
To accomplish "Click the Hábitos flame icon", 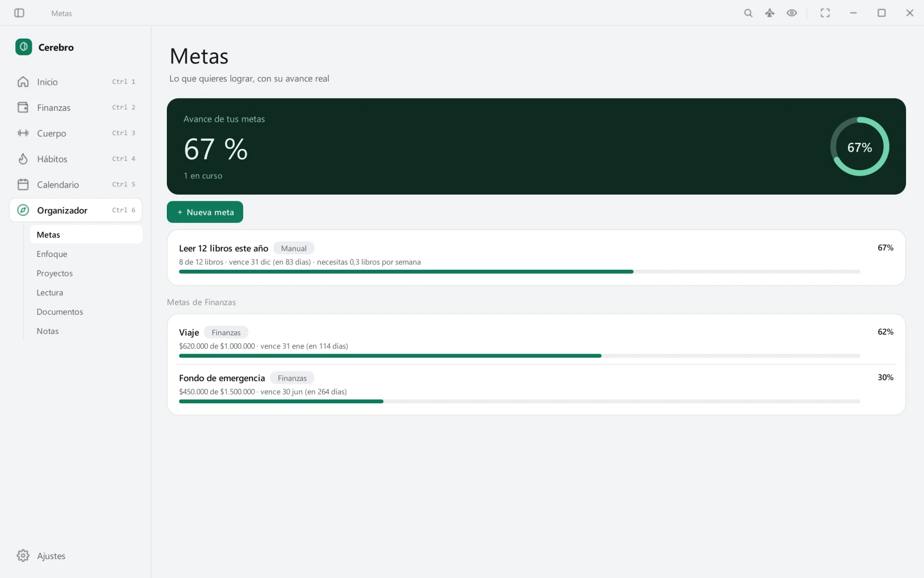I will (x=23, y=159).
